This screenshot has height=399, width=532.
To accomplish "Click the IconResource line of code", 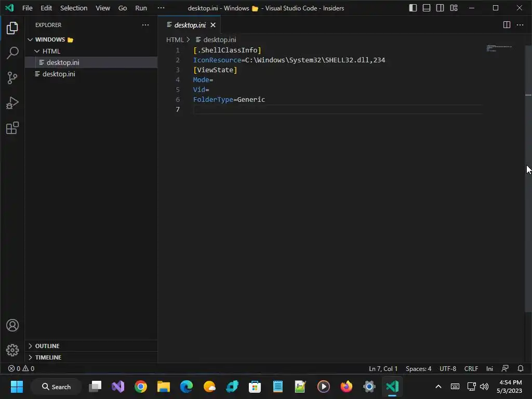I will click(x=289, y=60).
